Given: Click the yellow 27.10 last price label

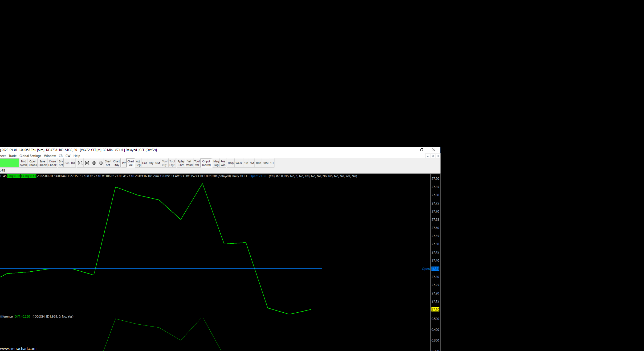Looking at the screenshot, I should click(435, 309).
